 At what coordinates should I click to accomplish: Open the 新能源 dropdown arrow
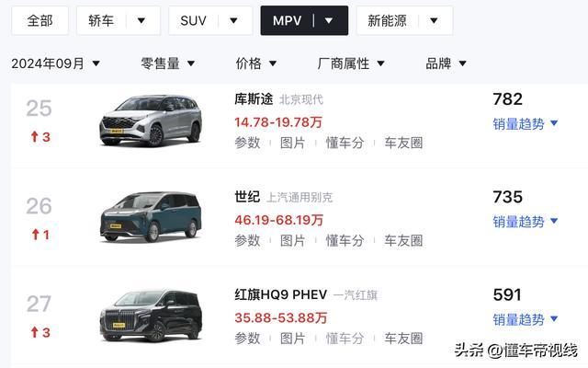[434, 20]
